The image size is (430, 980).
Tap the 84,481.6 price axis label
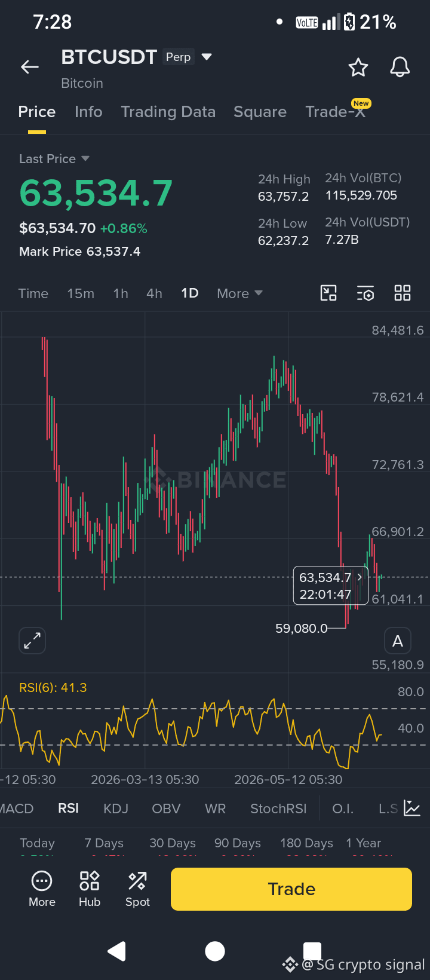point(398,330)
